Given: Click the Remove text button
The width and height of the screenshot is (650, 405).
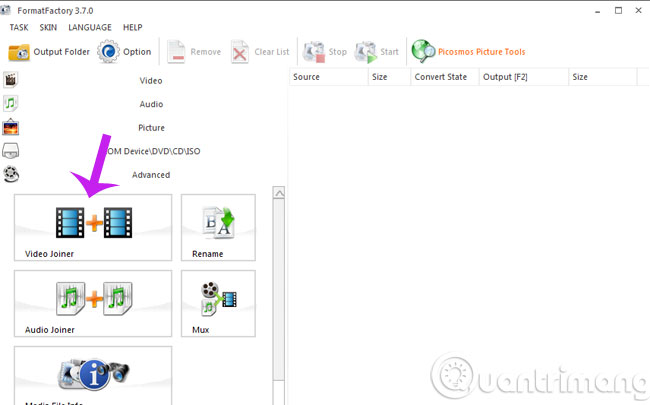Looking at the screenshot, I should coord(206,52).
